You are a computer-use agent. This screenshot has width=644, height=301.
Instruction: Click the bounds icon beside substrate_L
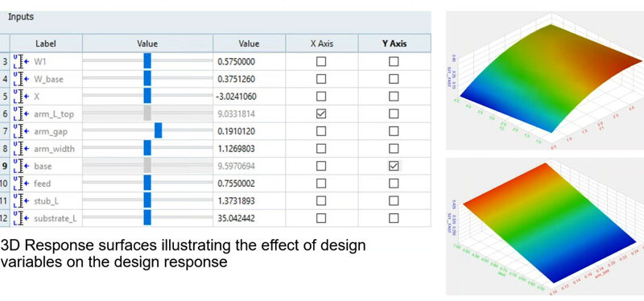coord(21,218)
